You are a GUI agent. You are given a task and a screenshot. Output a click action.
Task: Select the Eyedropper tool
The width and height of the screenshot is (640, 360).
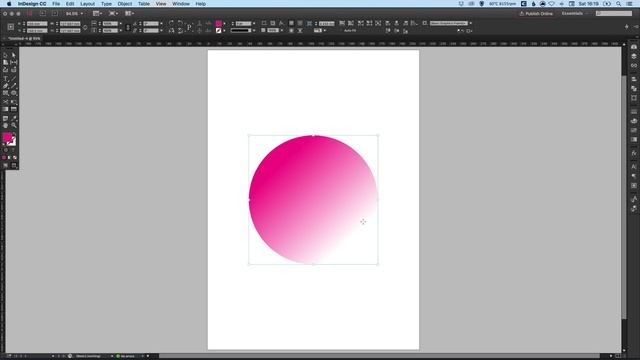click(x=14, y=118)
